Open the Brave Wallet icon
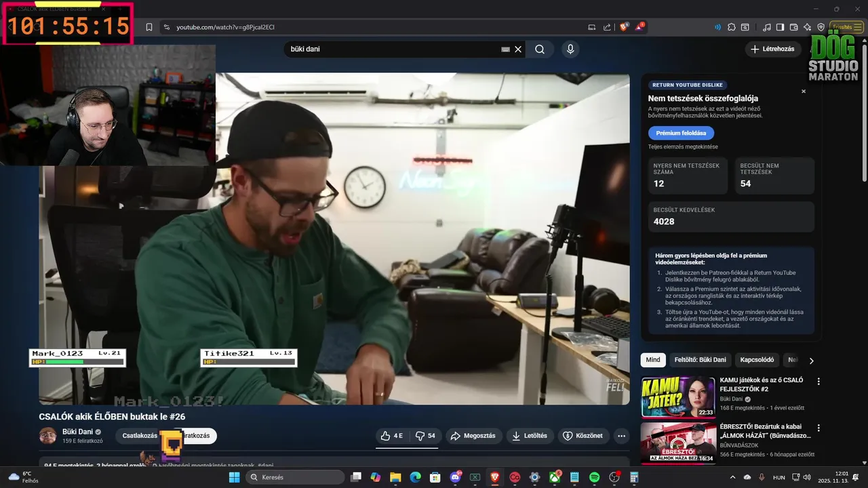Screen dimensions: 868x488 [793, 27]
